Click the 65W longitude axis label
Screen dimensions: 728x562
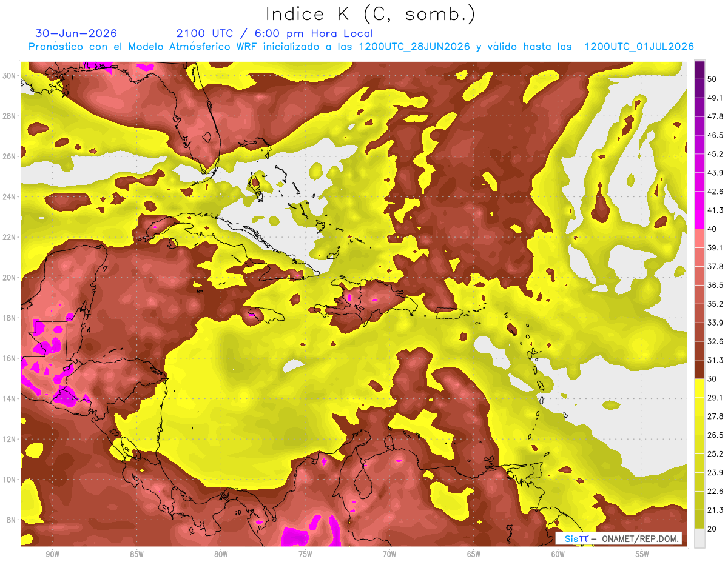(474, 555)
